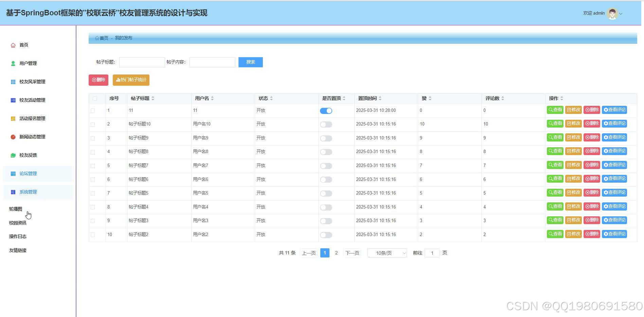Click the 查看 icon on row 1
Viewport: 644px width, 317px height.
(x=555, y=110)
